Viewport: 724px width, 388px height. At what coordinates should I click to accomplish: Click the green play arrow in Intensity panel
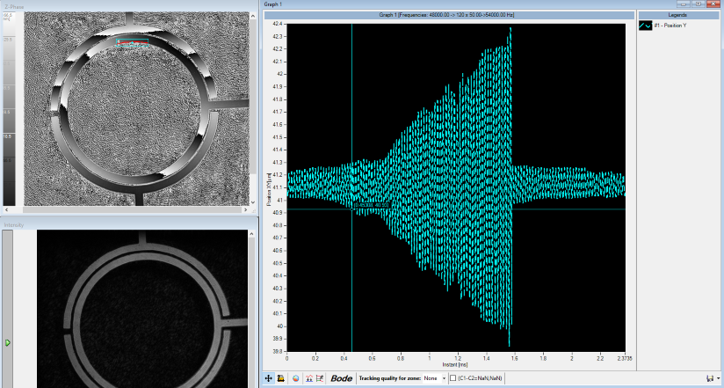click(7, 343)
